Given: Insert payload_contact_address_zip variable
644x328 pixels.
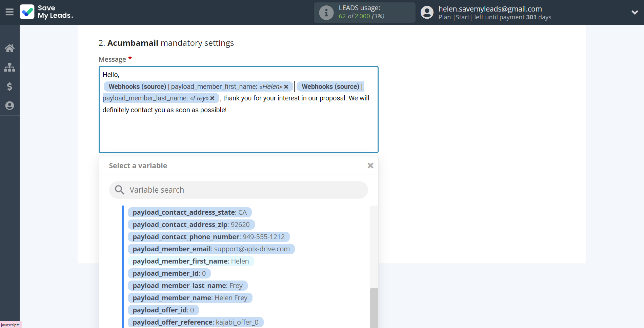Looking at the screenshot, I should [x=191, y=225].
